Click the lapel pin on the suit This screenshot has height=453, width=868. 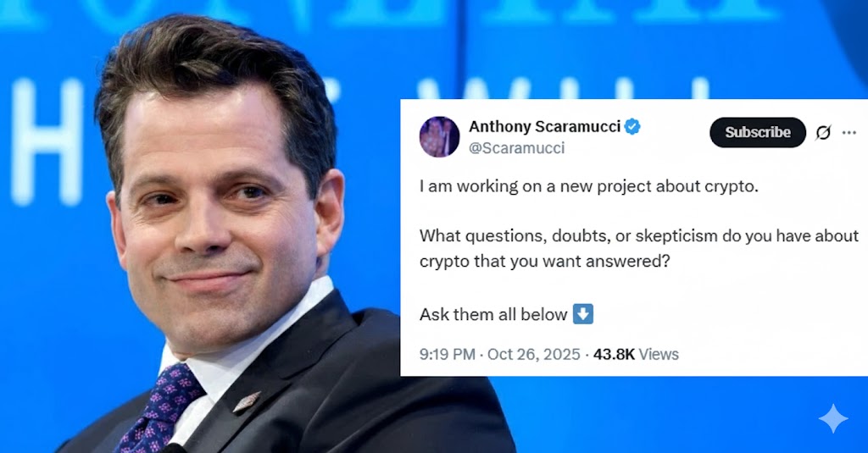click(x=247, y=402)
